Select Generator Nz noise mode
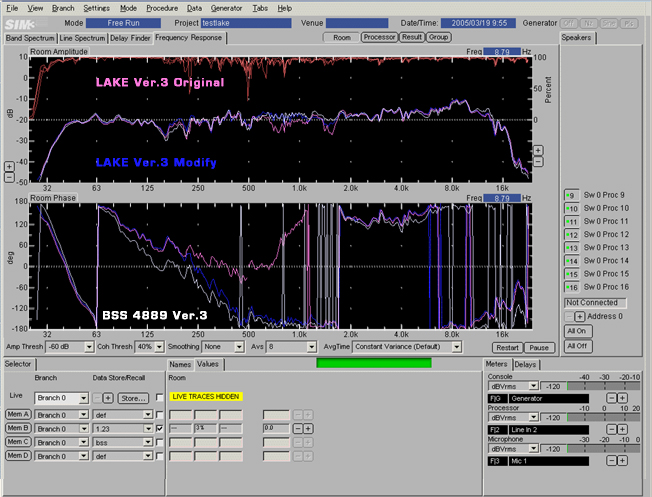652x497 pixels. [588, 23]
